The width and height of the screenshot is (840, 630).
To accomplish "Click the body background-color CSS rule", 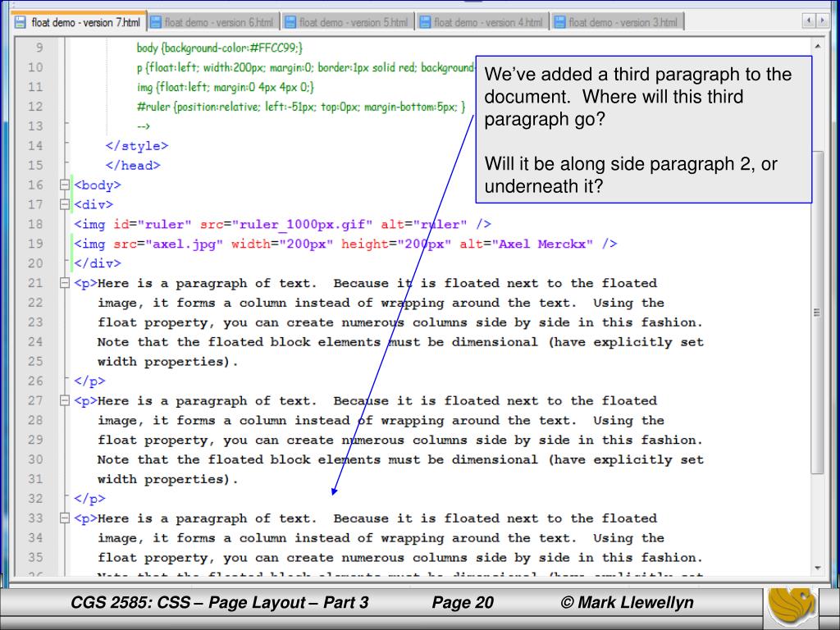I will [220, 48].
